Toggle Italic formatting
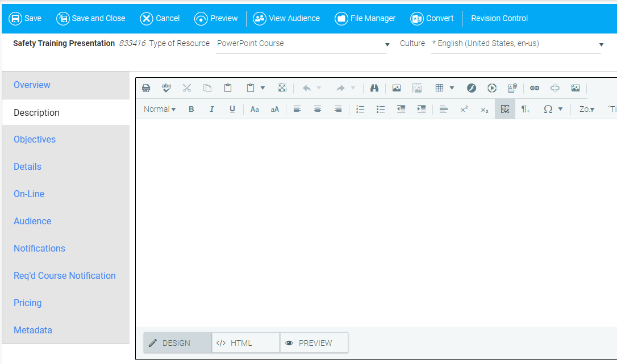This screenshot has height=364, width=617. [212, 109]
